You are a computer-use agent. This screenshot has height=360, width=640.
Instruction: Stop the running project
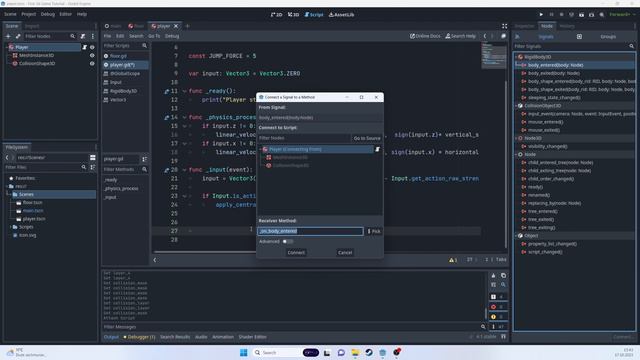coord(561,14)
